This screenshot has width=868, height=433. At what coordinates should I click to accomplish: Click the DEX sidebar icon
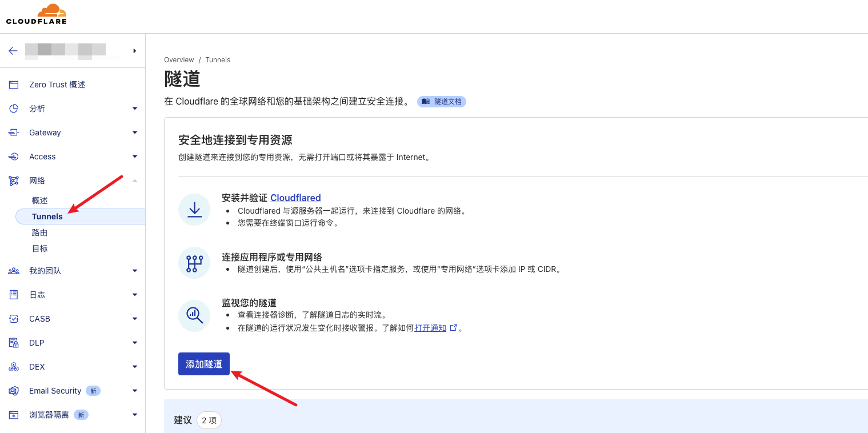coord(14,367)
